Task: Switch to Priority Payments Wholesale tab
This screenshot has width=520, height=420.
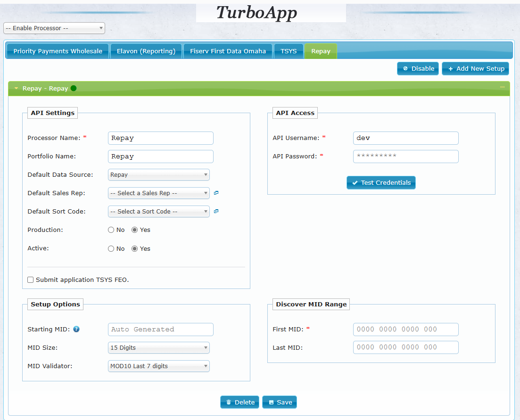Action: [x=58, y=51]
